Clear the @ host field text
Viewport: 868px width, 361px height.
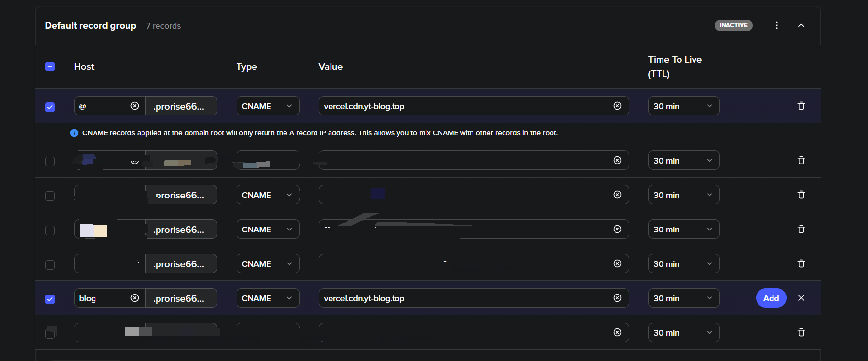click(135, 106)
